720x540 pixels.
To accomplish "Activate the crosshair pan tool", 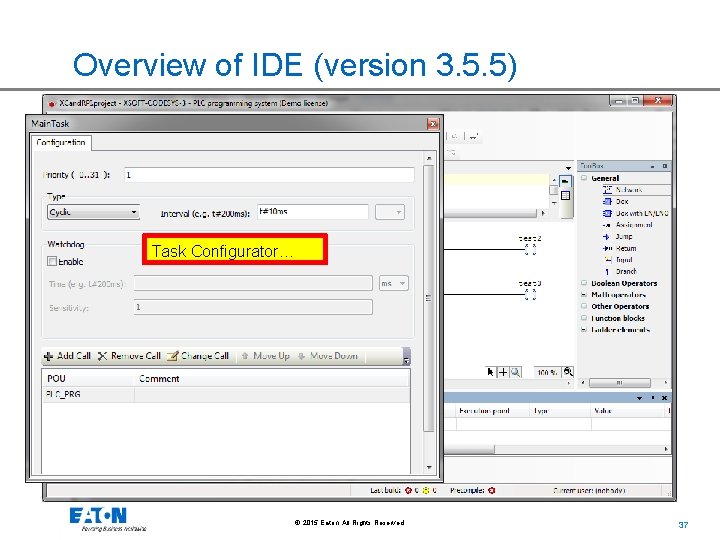I will 503,372.
